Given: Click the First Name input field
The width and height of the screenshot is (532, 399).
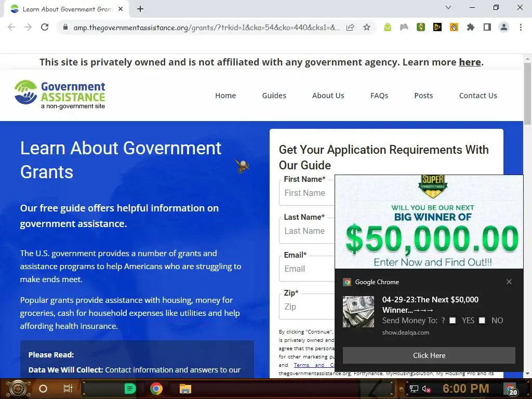Looking at the screenshot, I should [x=307, y=193].
